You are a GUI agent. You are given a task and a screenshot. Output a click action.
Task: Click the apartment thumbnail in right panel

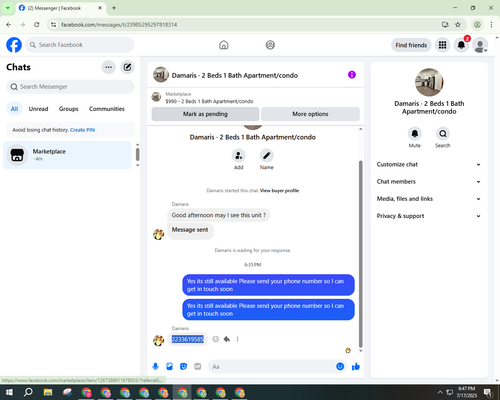point(429,82)
